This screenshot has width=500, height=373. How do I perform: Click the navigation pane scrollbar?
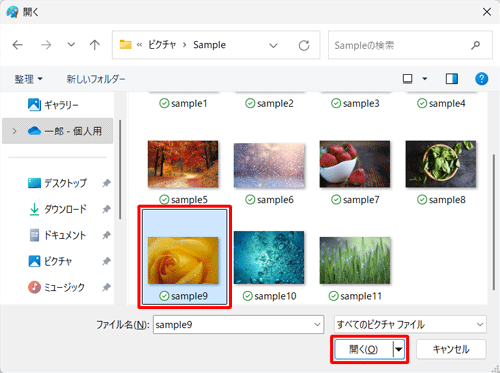(120, 169)
